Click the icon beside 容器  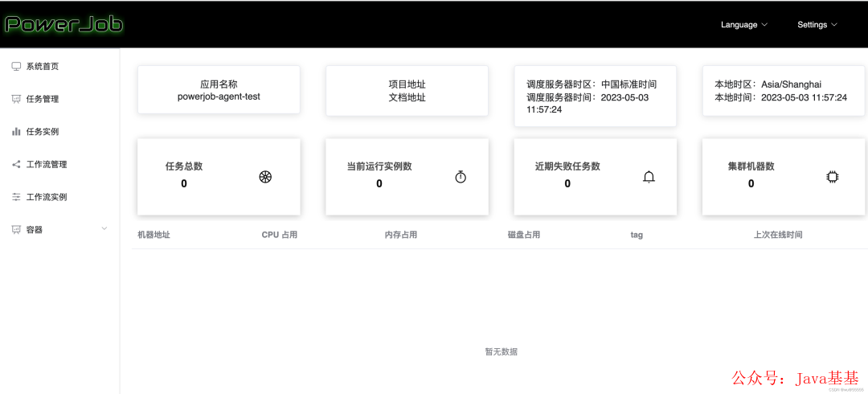pyautogui.click(x=17, y=229)
